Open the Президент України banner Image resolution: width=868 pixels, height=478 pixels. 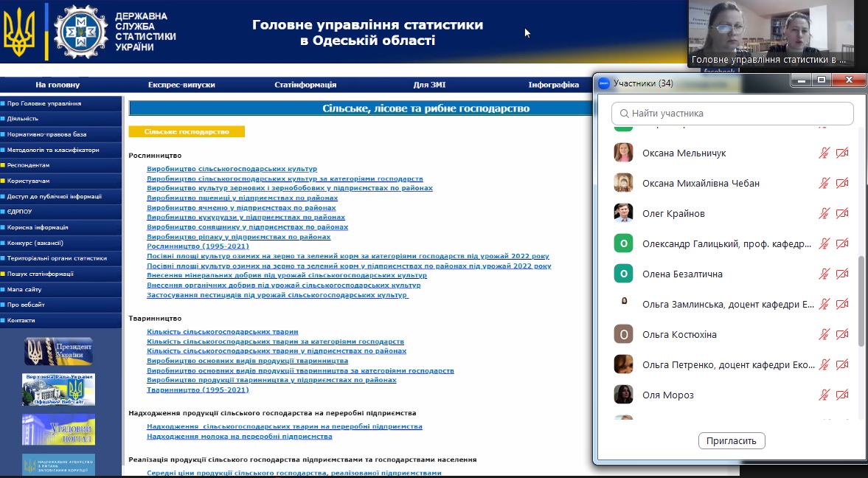pyautogui.click(x=58, y=351)
